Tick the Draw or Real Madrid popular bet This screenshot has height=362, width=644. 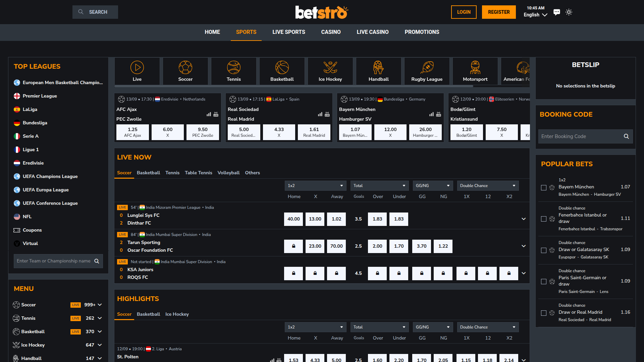544,313
